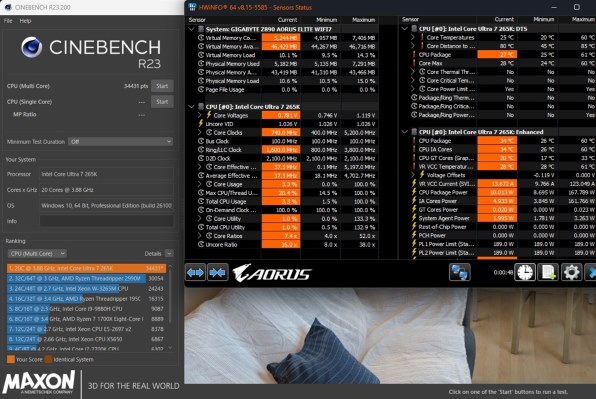The width and height of the screenshot is (596, 399).
Task: Start the CPU Multi Core test
Action: [162, 86]
